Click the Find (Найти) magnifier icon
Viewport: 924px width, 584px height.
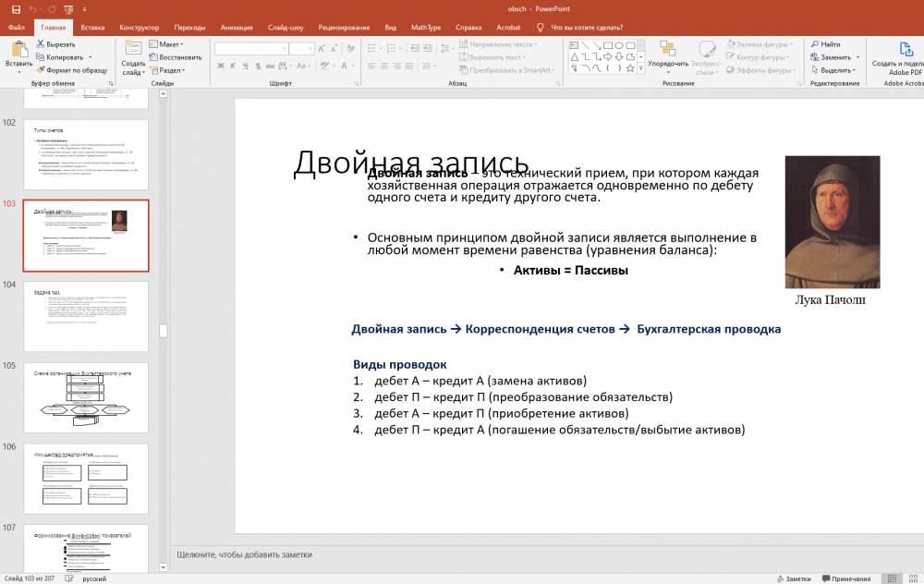click(x=813, y=43)
